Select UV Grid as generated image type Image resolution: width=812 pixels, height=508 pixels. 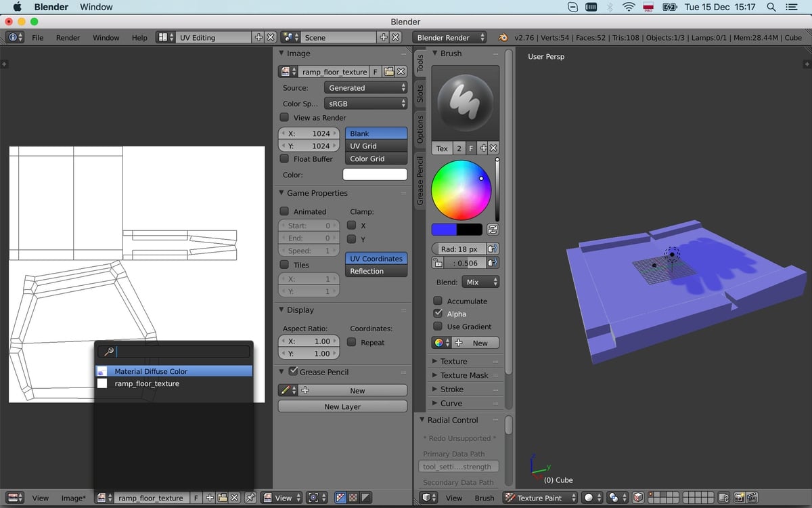pyautogui.click(x=376, y=146)
